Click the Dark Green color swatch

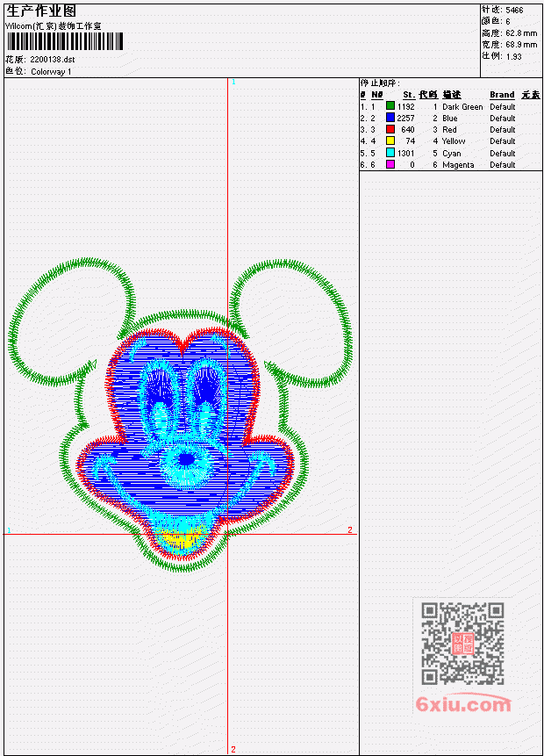390,106
